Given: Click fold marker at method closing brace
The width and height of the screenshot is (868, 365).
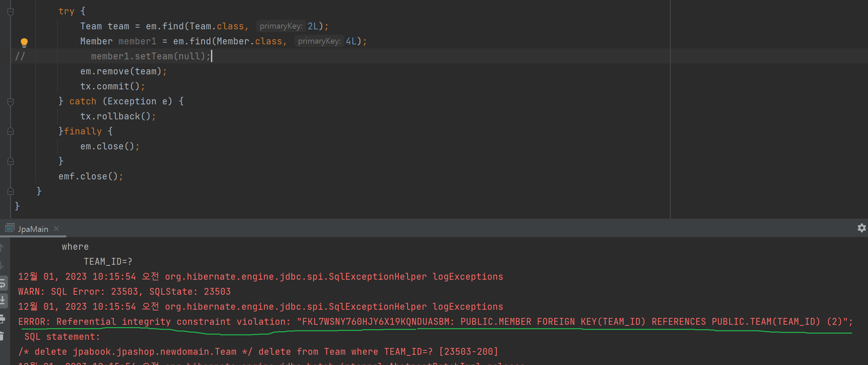Looking at the screenshot, I should click(11, 191).
